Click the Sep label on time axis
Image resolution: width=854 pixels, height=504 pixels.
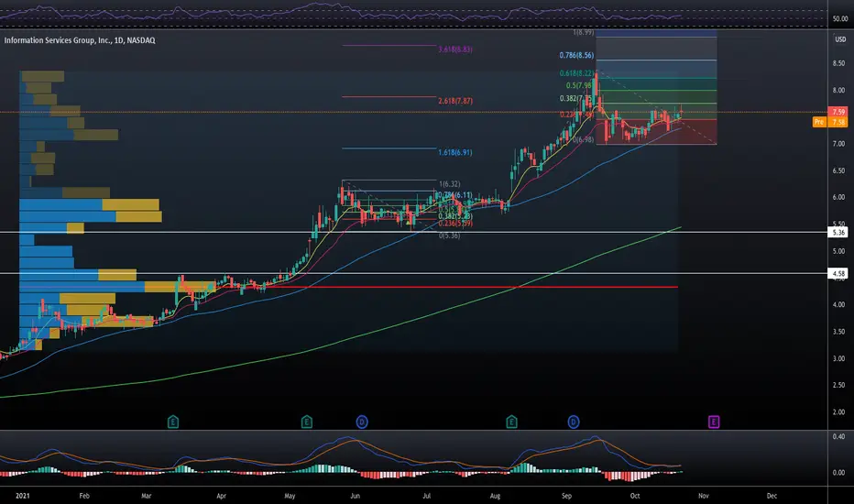tap(566, 496)
